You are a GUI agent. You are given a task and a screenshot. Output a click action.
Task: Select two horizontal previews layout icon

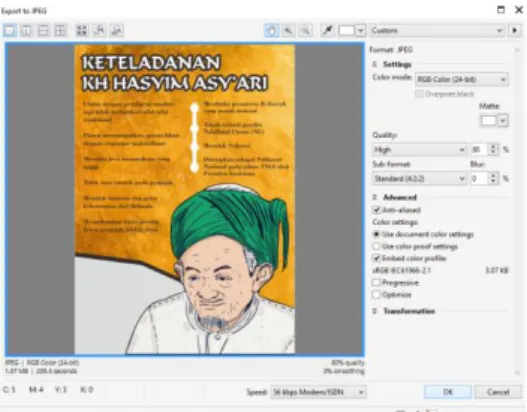pyautogui.click(x=43, y=31)
